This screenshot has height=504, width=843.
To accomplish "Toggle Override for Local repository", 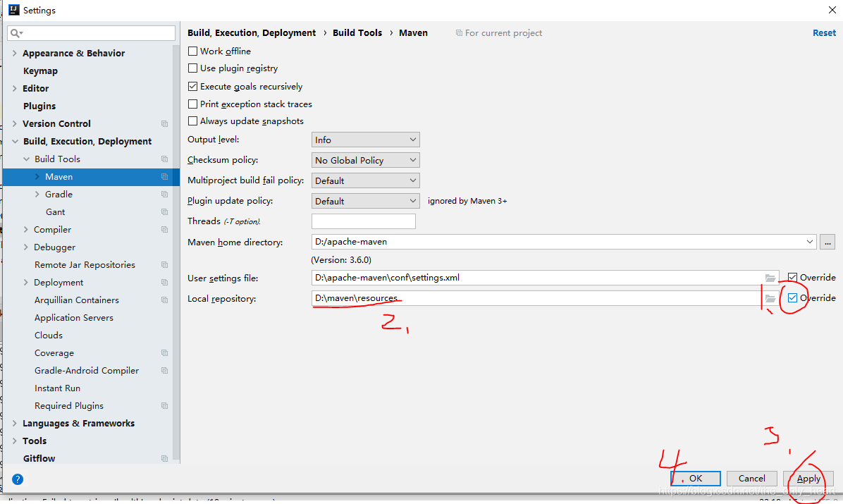I will pos(792,298).
